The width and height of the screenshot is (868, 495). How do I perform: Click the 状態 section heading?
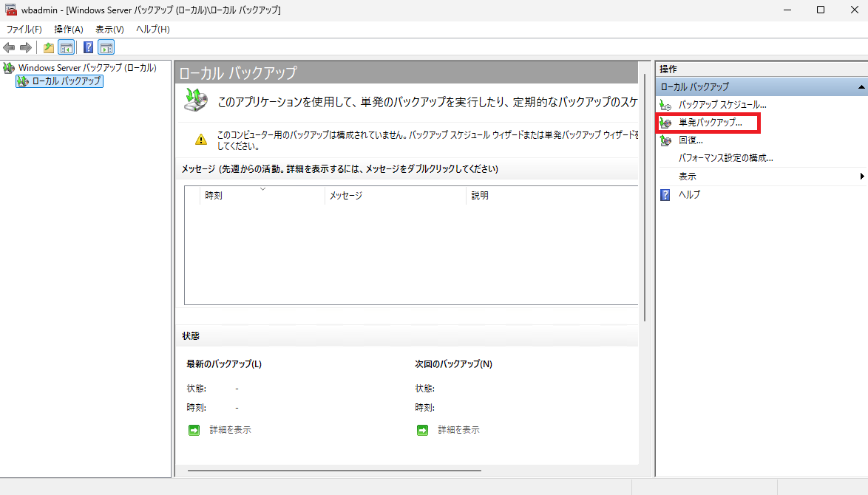pyautogui.click(x=191, y=336)
